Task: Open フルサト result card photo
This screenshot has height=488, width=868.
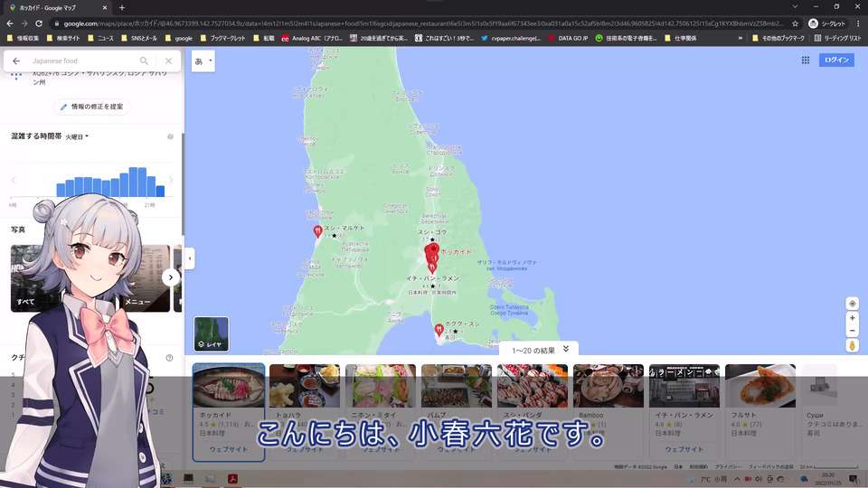Action: 760,386
